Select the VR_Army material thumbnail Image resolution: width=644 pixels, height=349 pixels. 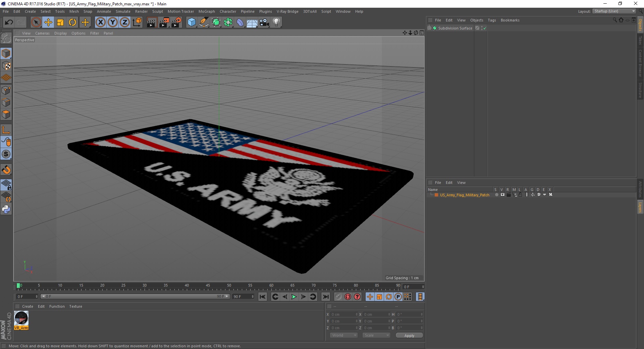[x=21, y=320]
